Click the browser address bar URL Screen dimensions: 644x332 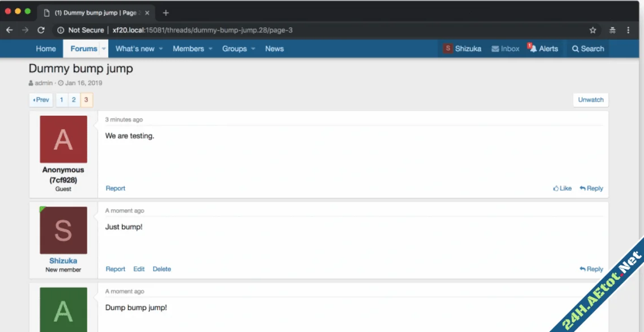click(202, 30)
